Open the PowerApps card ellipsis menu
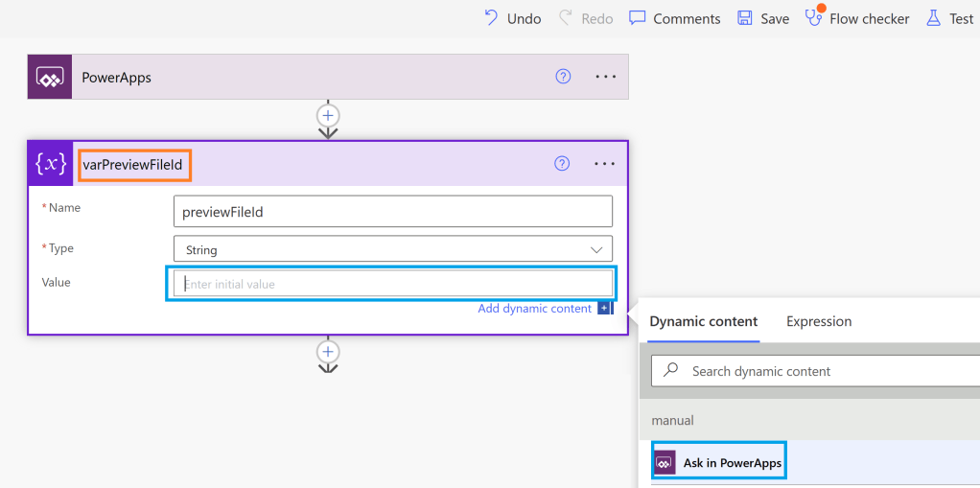Viewport: 980px width, 488px height. 605,77
